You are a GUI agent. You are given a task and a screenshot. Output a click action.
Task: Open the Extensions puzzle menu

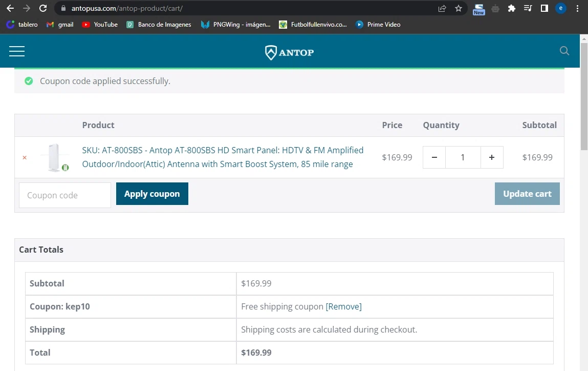pos(512,8)
